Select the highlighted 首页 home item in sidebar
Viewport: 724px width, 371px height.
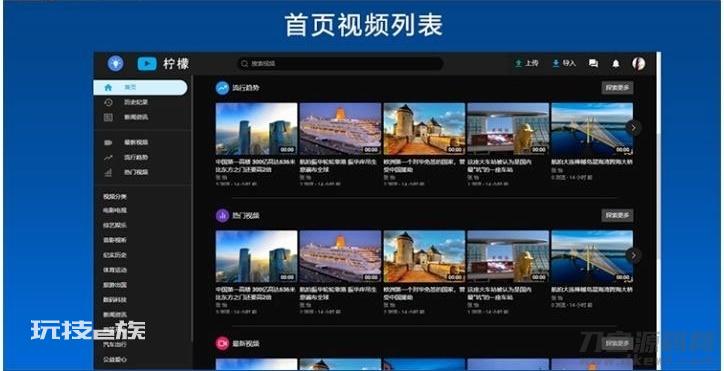coord(140,87)
